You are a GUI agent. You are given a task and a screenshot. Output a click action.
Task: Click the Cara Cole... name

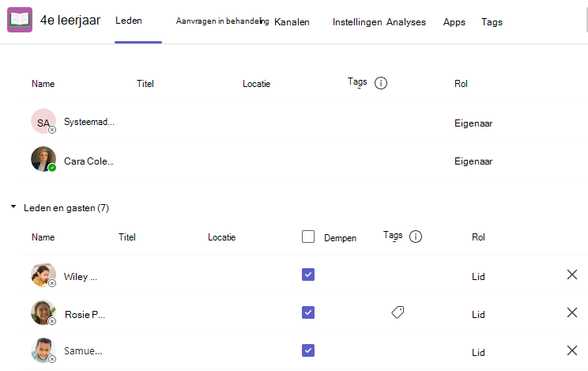coord(89,161)
